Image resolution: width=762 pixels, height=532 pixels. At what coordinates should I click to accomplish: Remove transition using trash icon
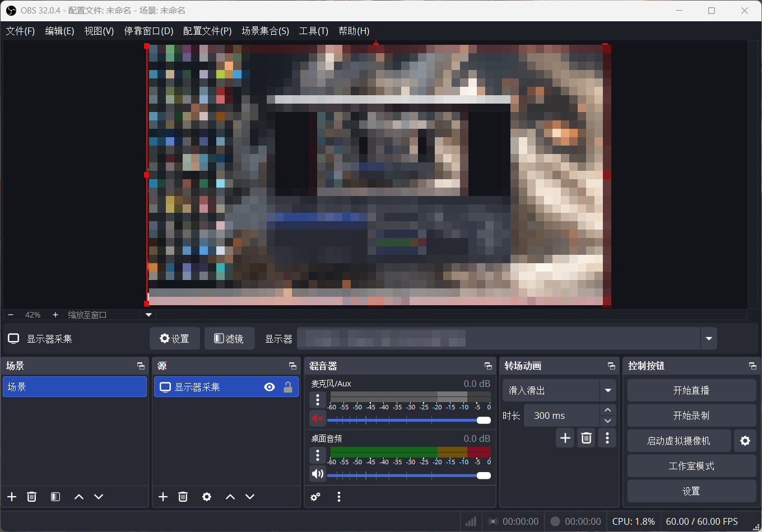tap(586, 438)
